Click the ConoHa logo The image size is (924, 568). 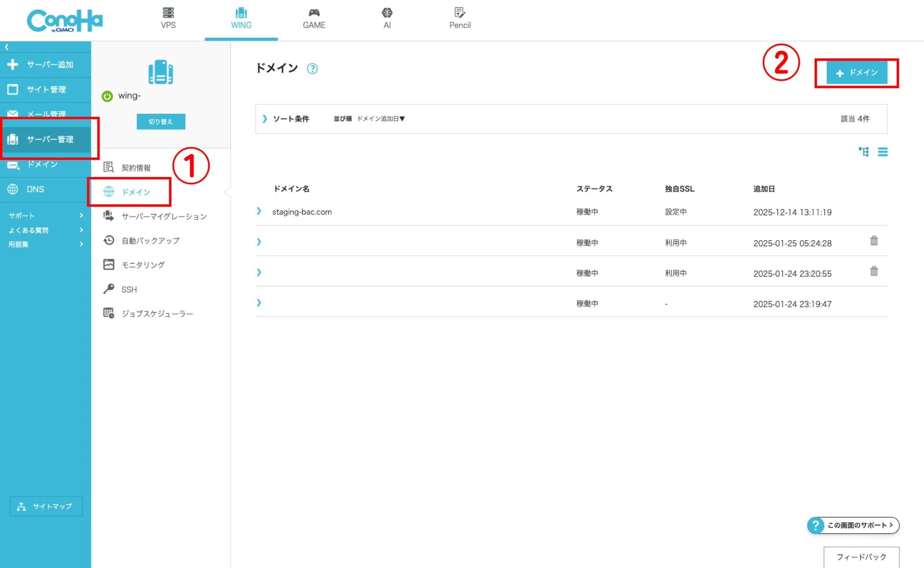coord(65,21)
